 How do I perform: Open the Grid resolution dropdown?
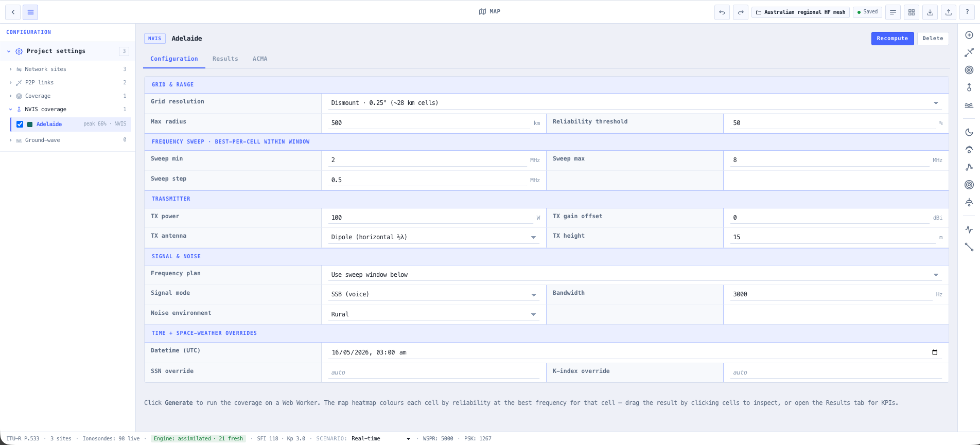[635, 103]
